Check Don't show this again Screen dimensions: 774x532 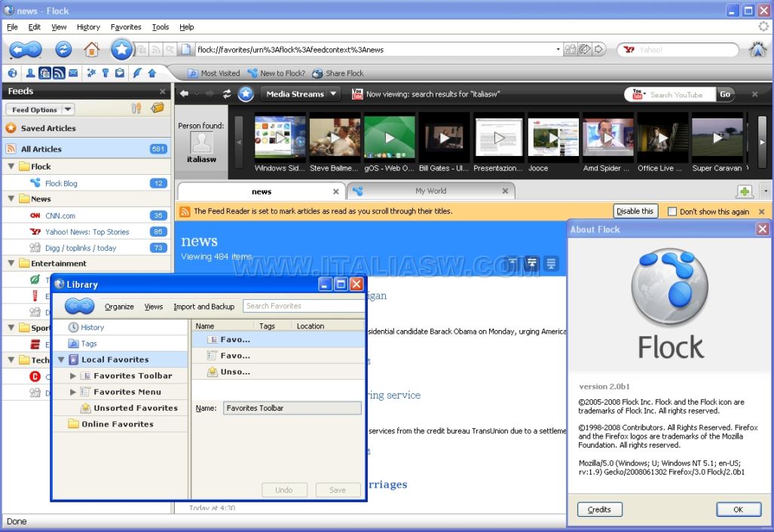[x=672, y=212]
